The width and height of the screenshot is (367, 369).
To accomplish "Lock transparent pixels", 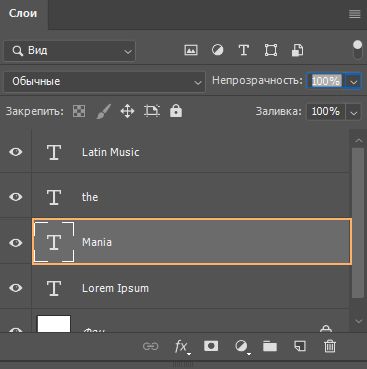I will pyautogui.click(x=79, y=111).
